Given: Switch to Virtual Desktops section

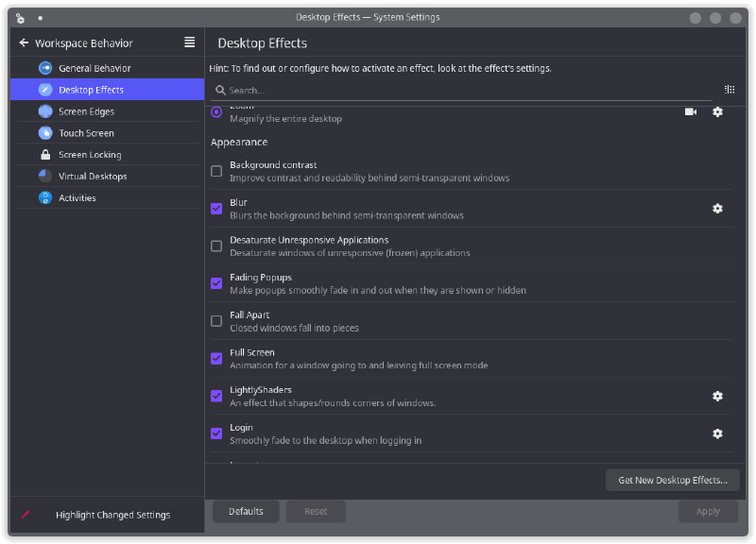Looking at the screenshot, I should [x=93, y=177].
